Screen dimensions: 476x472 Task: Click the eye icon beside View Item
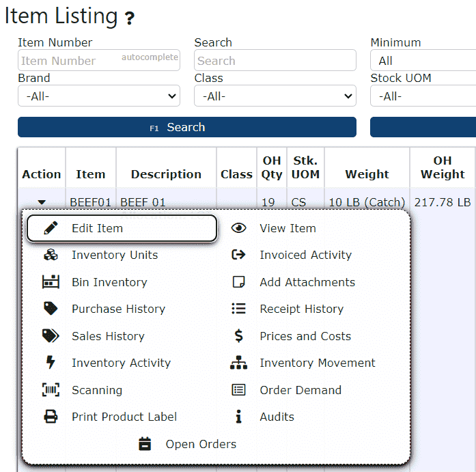(x=238, y=228)
